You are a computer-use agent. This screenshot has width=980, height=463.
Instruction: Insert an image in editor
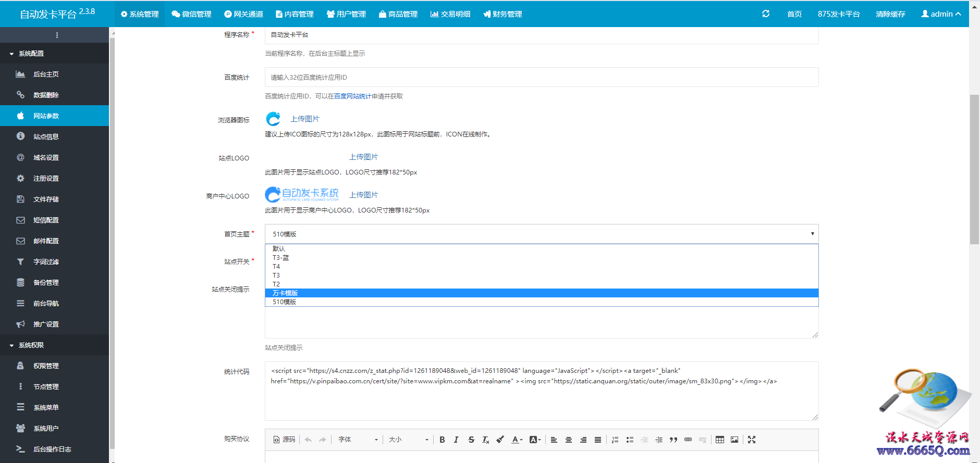pyautogui.click(x=734, y=440)
